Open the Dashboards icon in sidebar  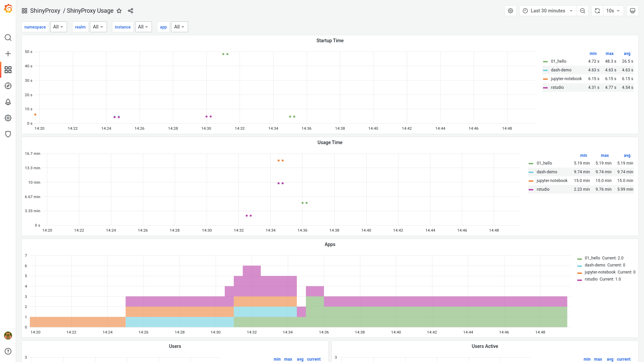8,70
